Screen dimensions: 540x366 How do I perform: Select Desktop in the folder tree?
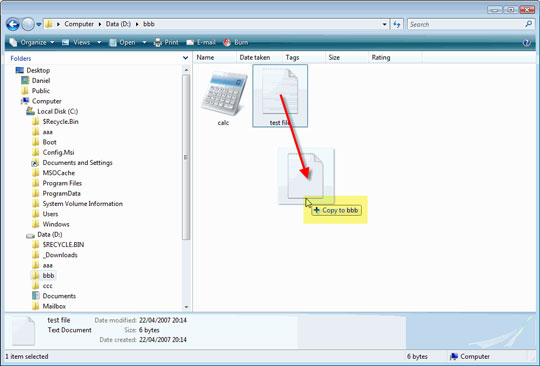(x=33, y=70)
